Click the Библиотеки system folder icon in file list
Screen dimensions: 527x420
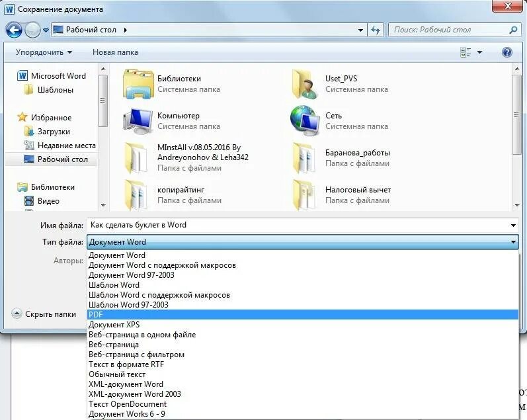click(138, 83)
